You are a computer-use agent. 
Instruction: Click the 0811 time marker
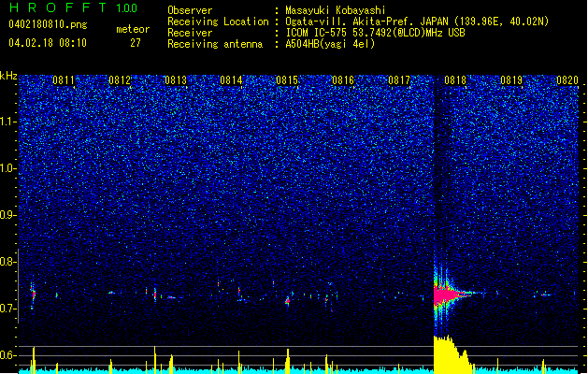[x=64, y=80]
